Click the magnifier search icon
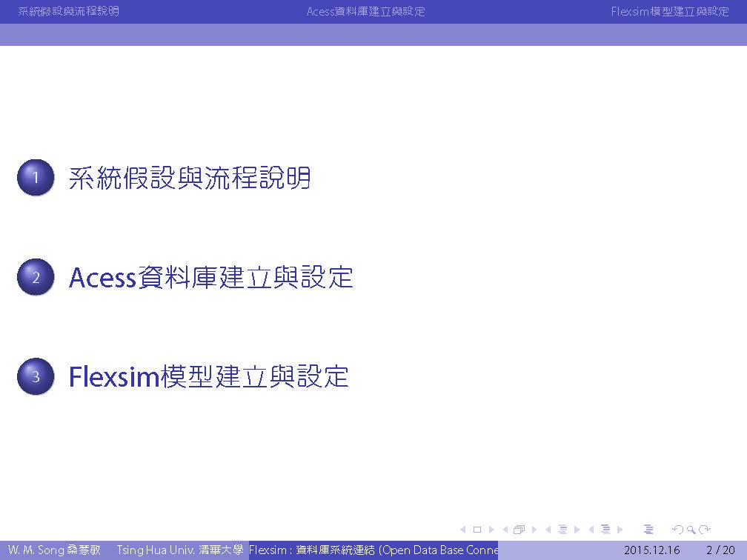747x560 pixels. 691,530
